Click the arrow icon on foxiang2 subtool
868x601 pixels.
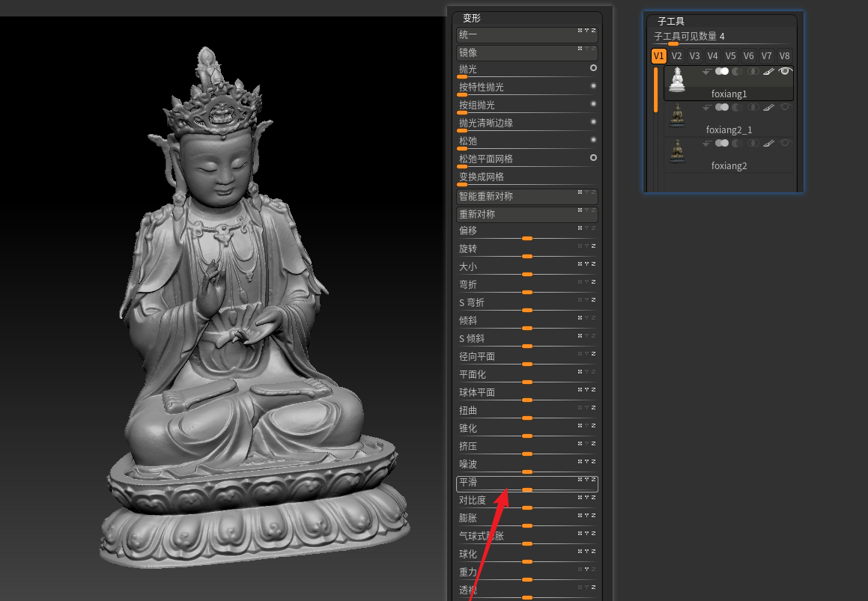706,144
